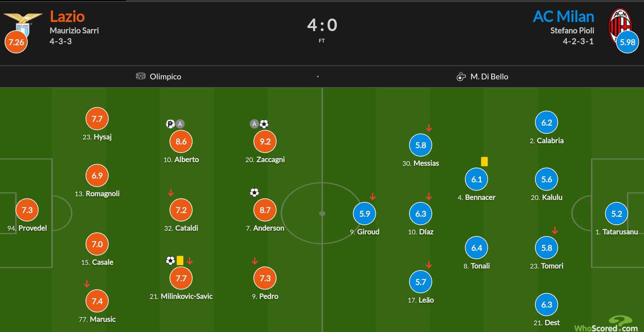Click the substitution arrow above Giroud
Image resolution: width=644 pixels, height=332 pixels.
click(x=373, y=196)
